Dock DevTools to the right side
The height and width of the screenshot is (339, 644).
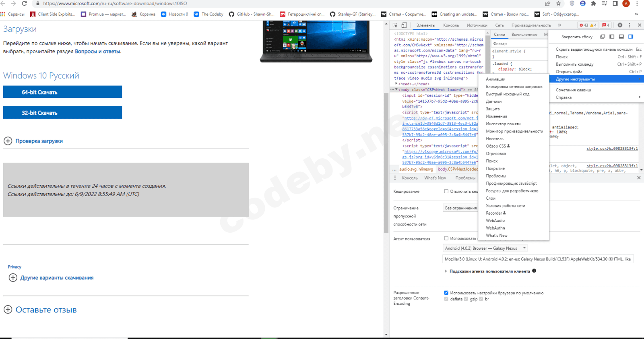(x=631, y=37)
